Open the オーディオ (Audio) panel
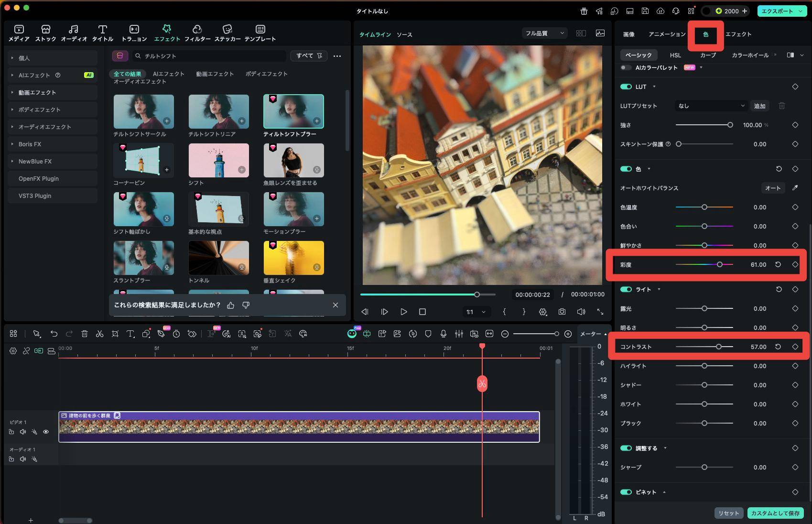Viewport: 812px width, 524px height. click(74, 33)
